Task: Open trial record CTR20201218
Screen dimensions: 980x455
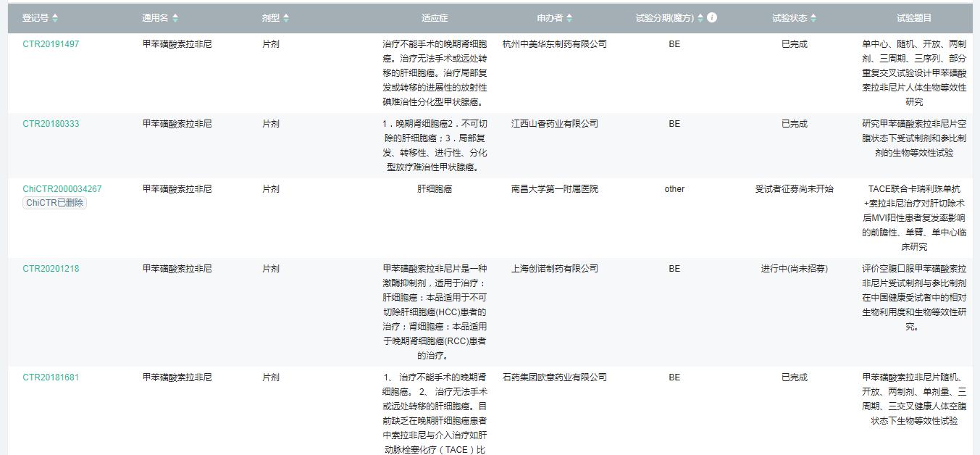Action: click(x=51, y=269)
